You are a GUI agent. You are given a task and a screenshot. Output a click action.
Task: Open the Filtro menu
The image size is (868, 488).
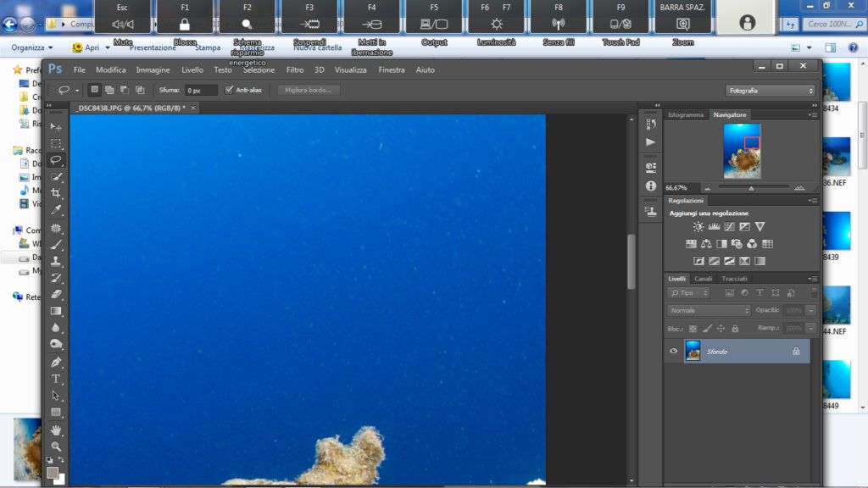pos(295,69)
